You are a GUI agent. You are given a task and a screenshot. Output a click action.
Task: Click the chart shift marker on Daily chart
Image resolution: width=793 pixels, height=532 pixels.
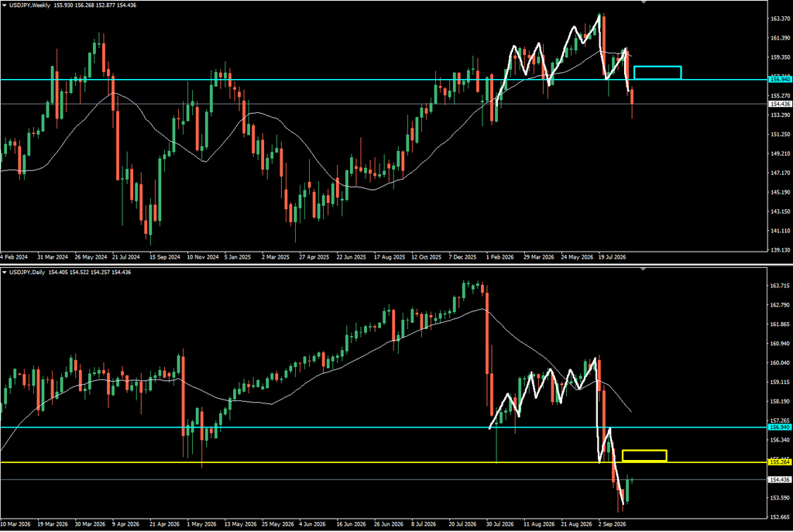(644, 269)
